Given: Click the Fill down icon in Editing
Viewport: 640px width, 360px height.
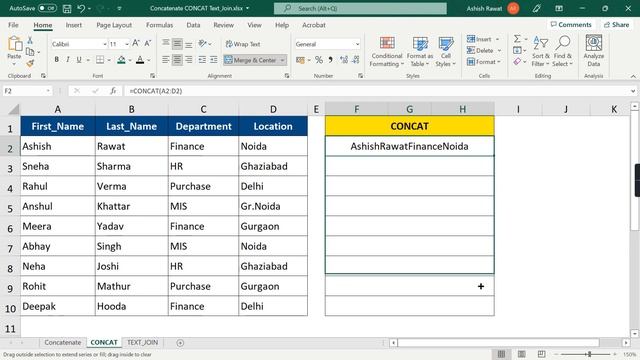Looking at the screenshot, I should (517, 50).
